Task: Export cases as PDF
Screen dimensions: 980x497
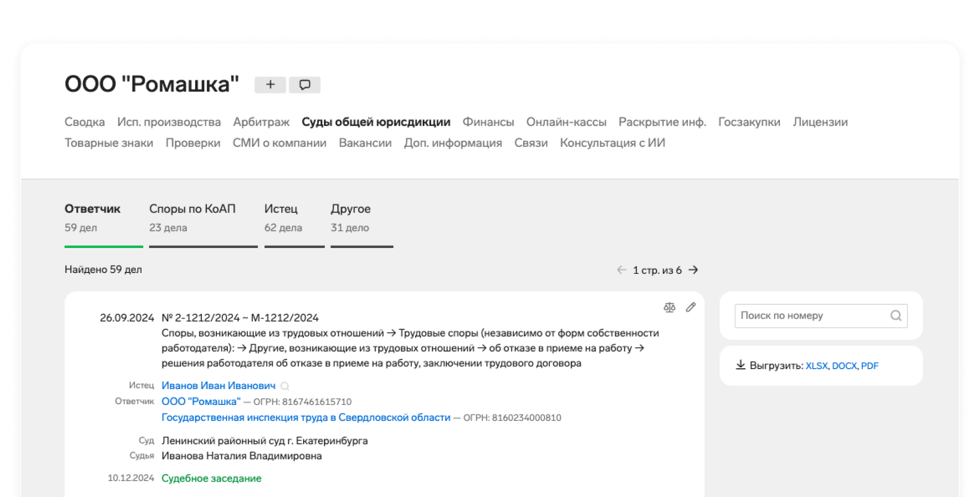Action: point(870,366)
